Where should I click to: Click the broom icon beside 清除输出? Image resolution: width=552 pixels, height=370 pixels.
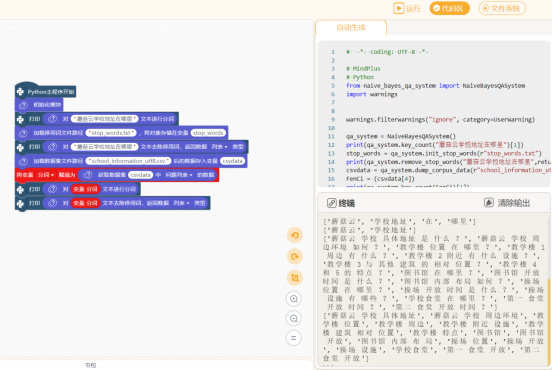pos(489,202)
